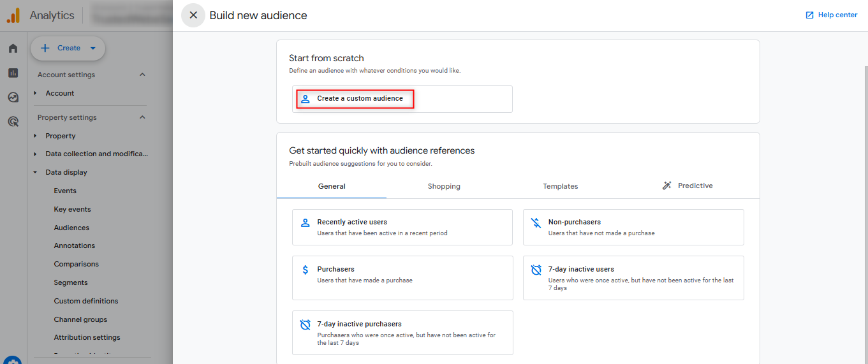
Task: Select the 7-day inactive users card
Action: (x=633, y=278)
